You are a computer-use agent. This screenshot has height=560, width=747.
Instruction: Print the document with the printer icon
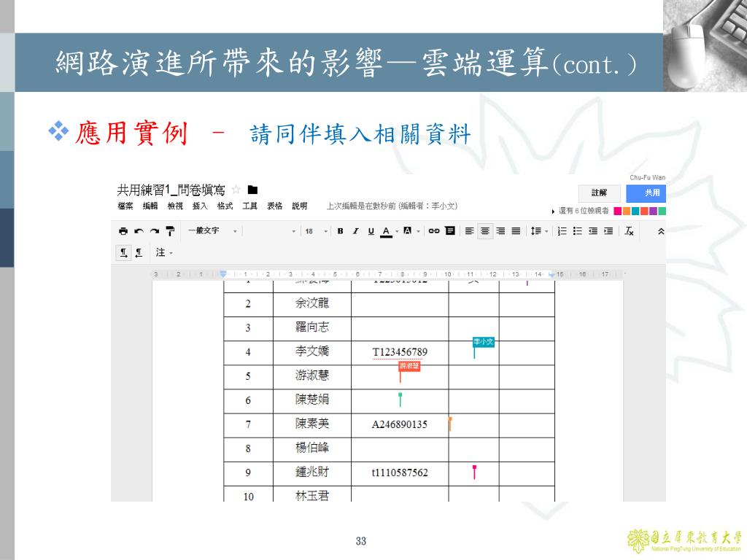point(123,231)
